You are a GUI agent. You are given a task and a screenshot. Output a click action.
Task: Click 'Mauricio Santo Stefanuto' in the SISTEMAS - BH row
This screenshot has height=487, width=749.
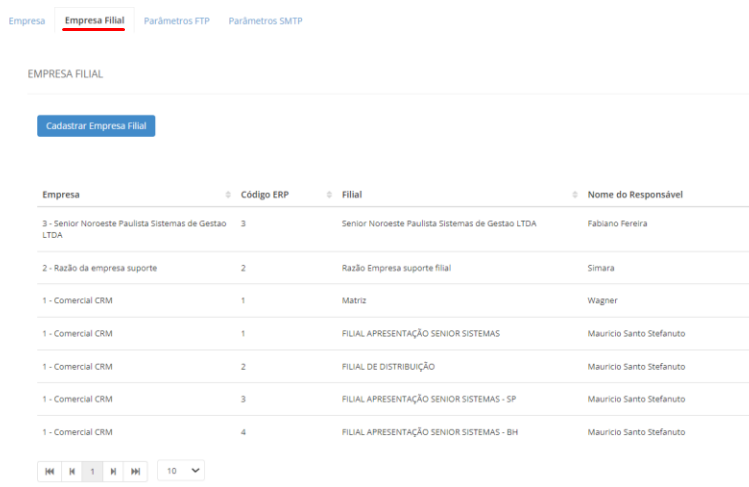coord(636,432)
